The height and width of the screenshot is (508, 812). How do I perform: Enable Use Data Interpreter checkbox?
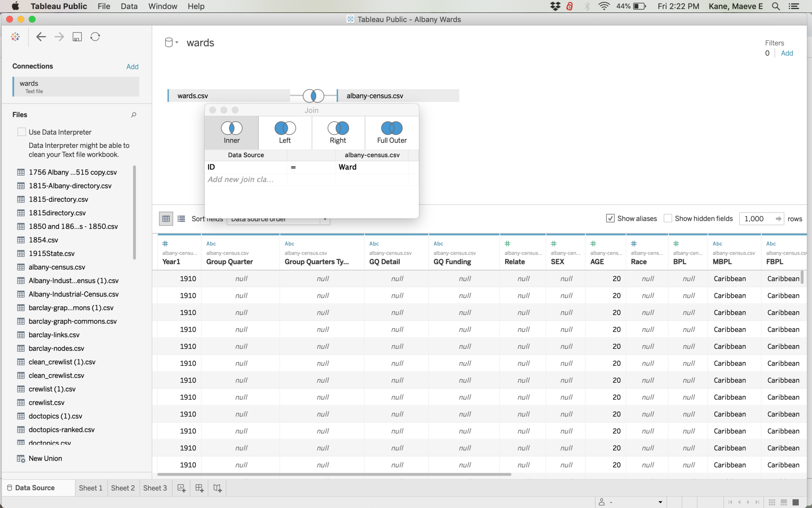(22, 132)
